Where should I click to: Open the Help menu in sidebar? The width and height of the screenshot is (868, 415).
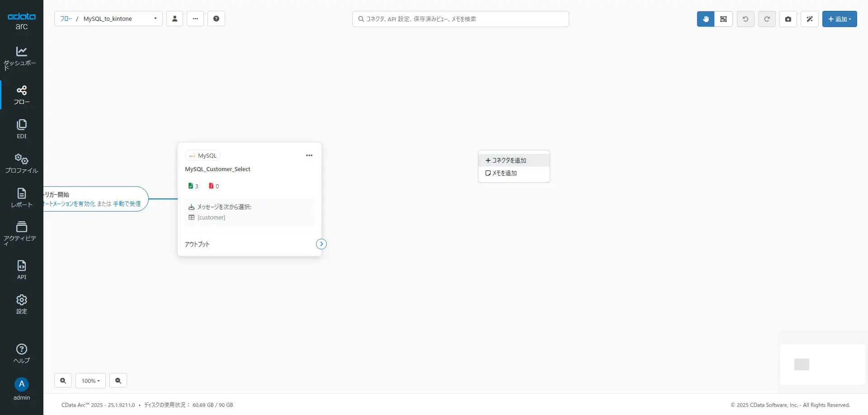(x=21, y=353)
